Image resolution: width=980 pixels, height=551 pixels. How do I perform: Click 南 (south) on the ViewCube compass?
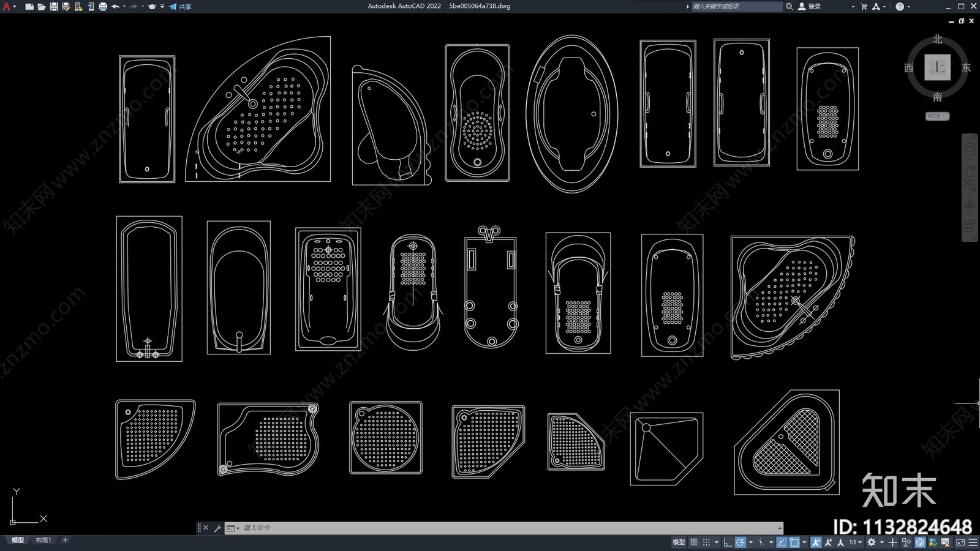click(937, 97)
